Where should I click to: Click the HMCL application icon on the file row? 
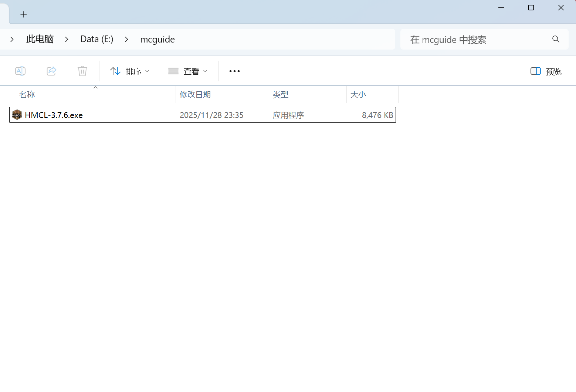point(17,115)
